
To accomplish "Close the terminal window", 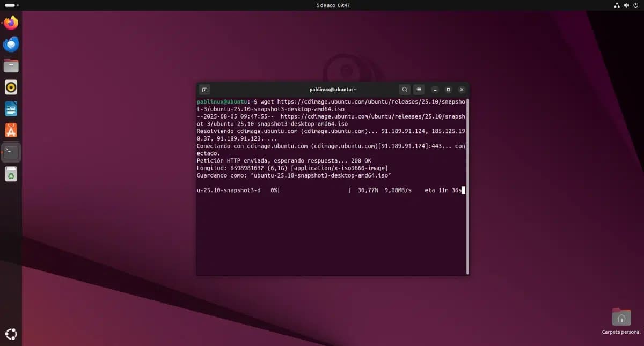I will (x=462, y=90).
